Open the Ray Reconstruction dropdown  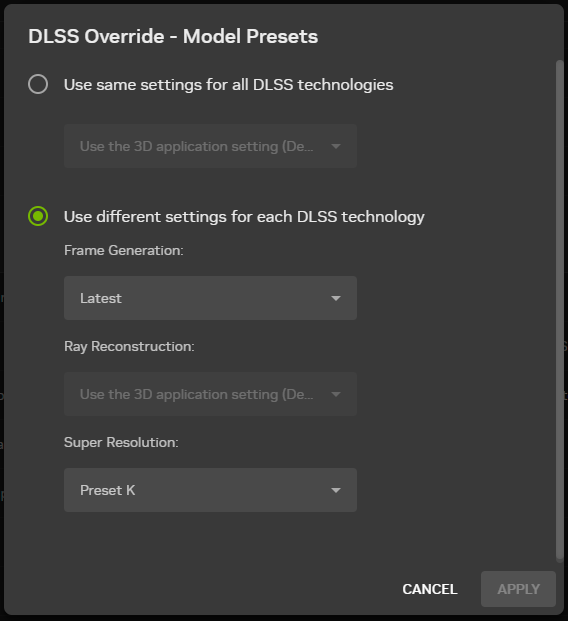tap(210, 394)
